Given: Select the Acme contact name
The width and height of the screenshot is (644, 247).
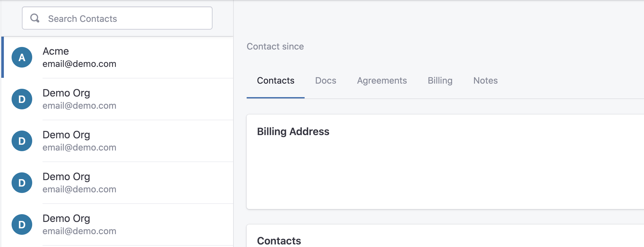Looking at the screenshot, I should [x=56, y=51].
